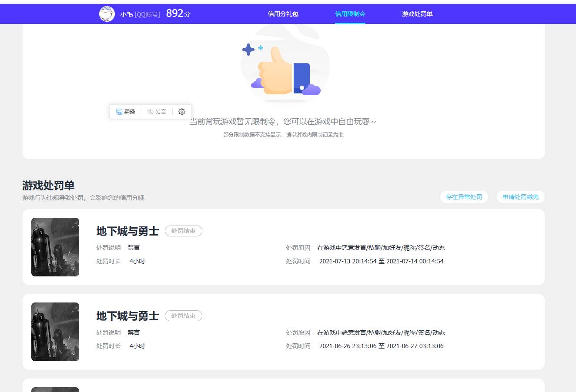Click 处罚结束 badge on first penalty
The width and height of the screenshot is (576, 392).
pyautogui.click(x=183, y=231)
